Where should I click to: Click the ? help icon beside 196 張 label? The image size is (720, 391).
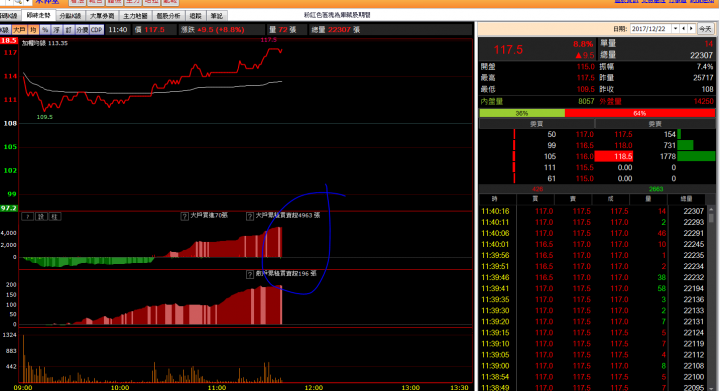coord(250,274)
